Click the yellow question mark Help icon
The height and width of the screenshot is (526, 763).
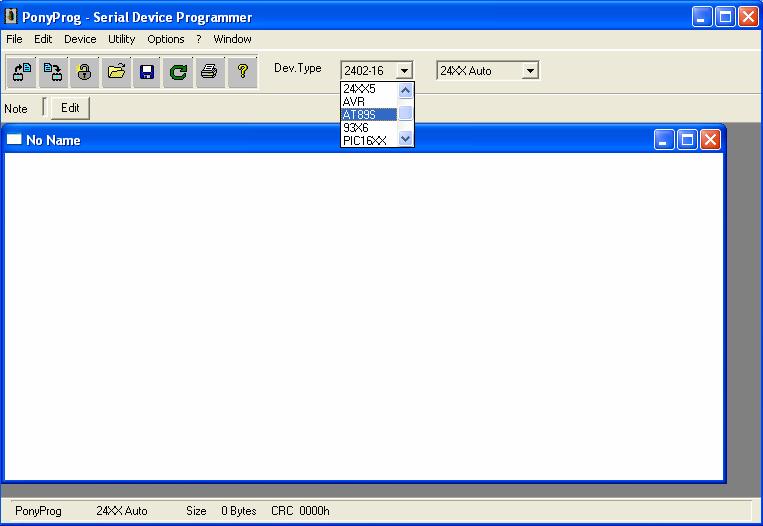[242, 73]
